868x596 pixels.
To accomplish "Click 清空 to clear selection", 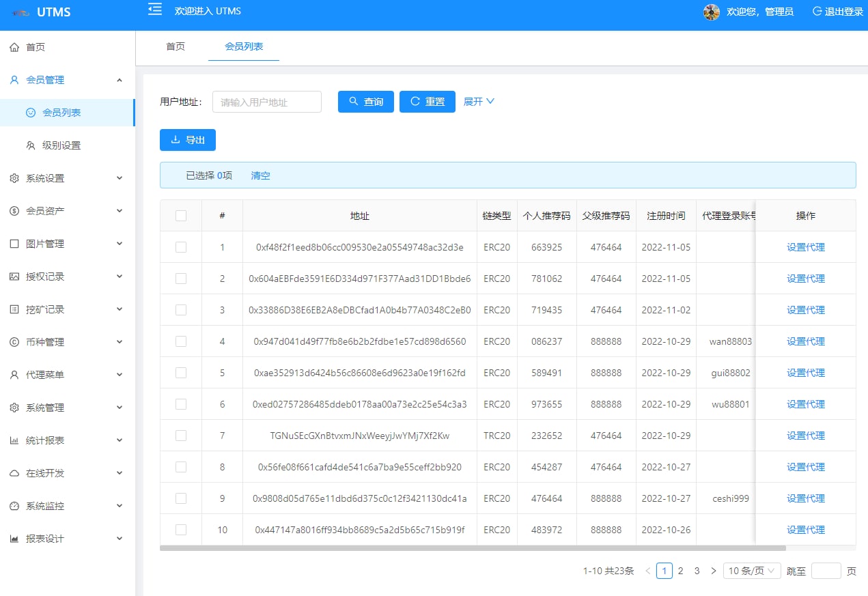I will click(260, 175).
